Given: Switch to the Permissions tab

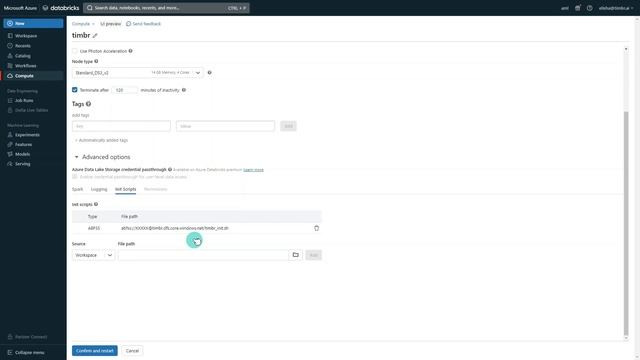Looking at the screenshot, I should tap(156, 189).
